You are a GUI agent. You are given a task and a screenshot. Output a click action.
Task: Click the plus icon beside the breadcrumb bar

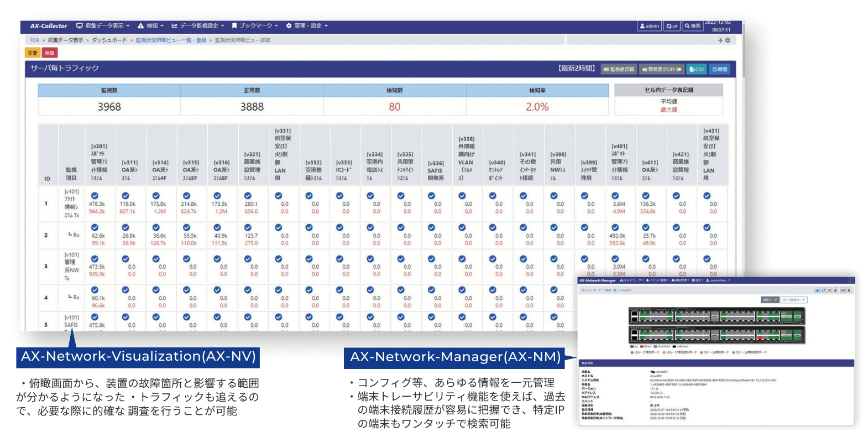tap(720, 40)
